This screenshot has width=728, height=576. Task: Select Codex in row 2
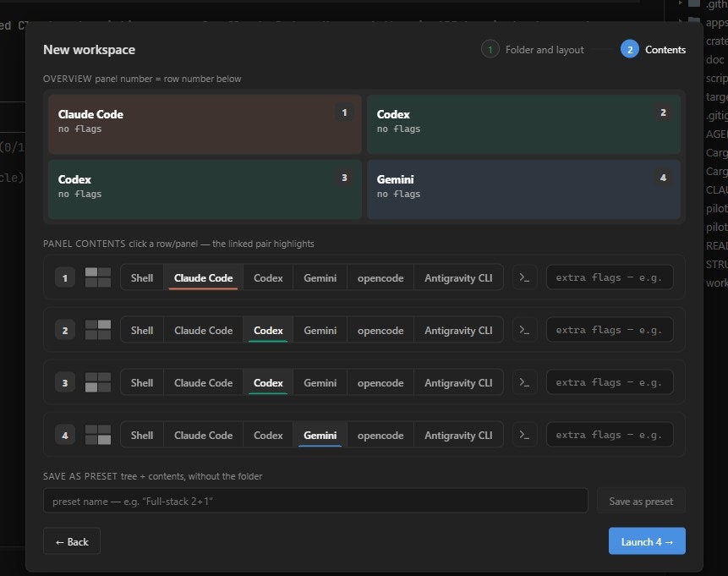pyautogui.click(x=268, y=330)
